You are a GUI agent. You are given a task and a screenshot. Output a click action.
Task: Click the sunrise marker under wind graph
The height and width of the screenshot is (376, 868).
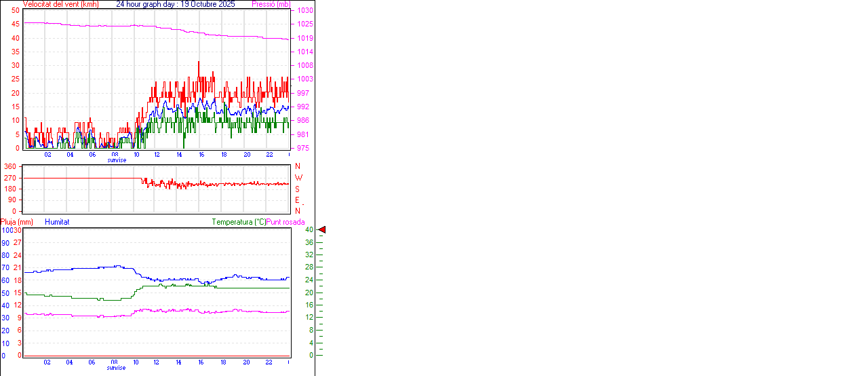[116, 160]
